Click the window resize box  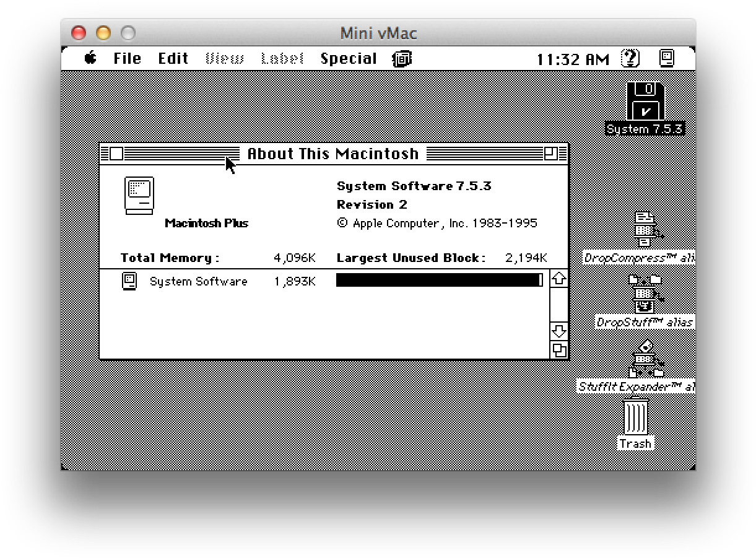coord(559,350)
